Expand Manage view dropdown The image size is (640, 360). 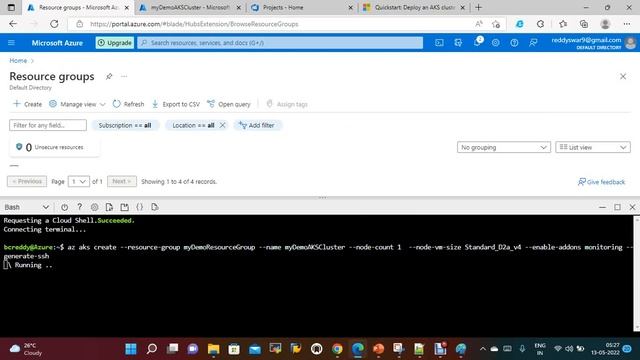coord(77,104)
